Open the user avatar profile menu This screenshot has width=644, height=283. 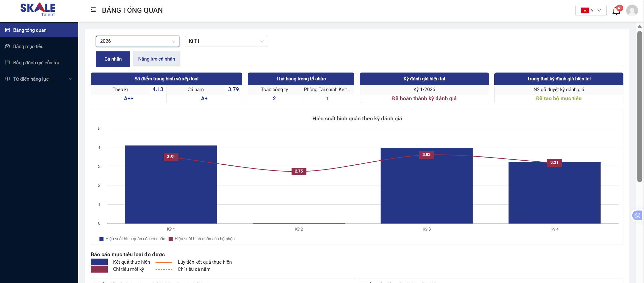click(x=632, y=11)
